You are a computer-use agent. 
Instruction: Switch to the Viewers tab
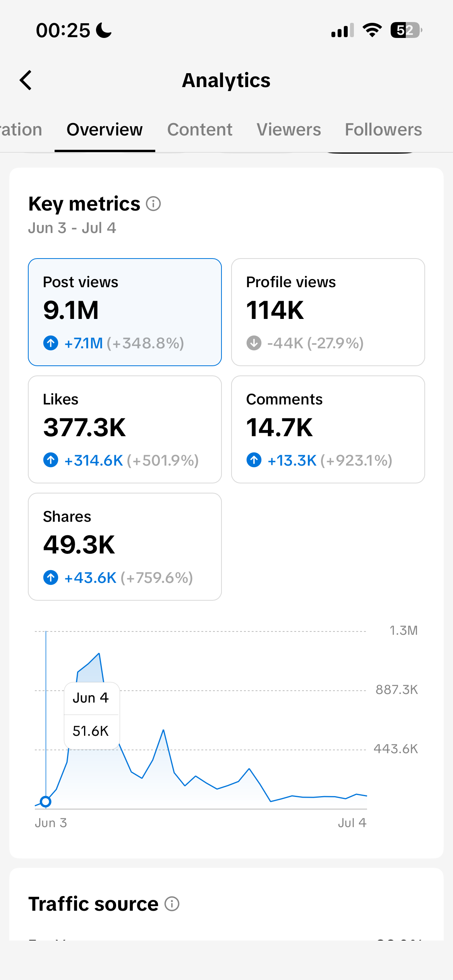289,130
